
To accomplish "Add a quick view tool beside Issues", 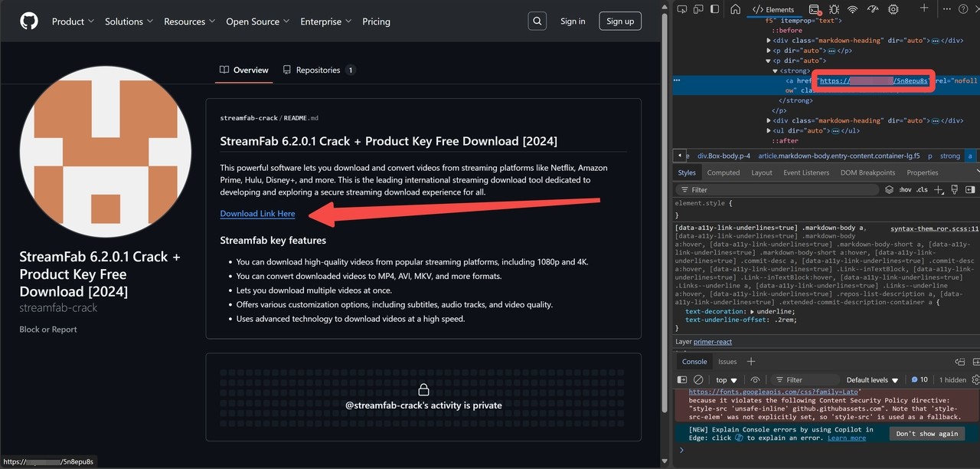I will (x=751, y=362).
